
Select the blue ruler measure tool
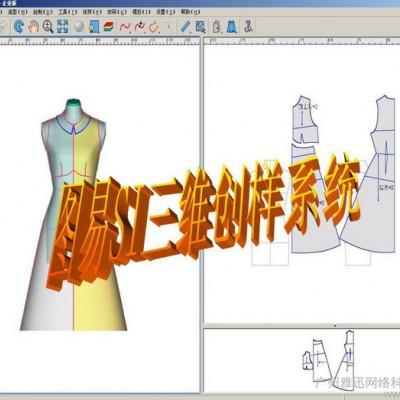tap(186, 26)
